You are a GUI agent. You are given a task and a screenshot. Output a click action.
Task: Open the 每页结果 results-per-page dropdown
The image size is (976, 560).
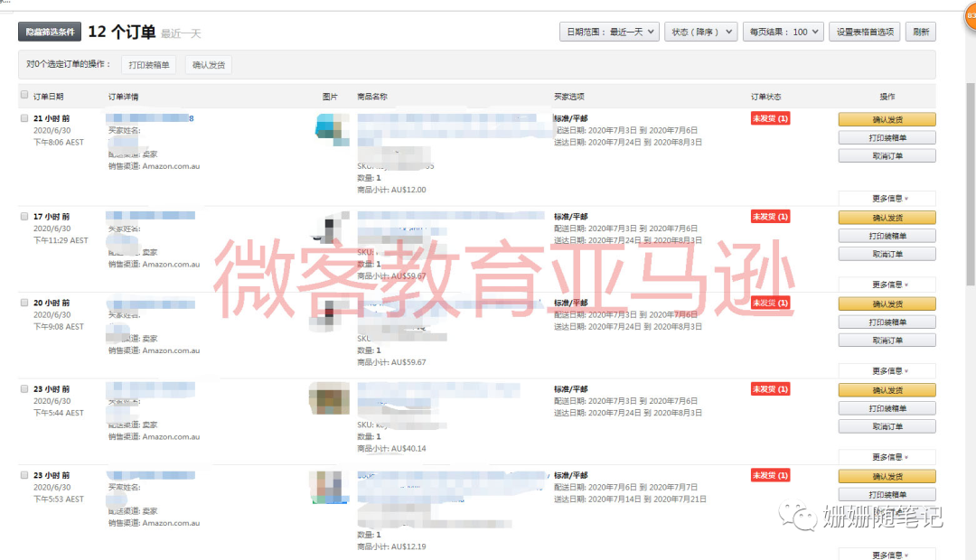pyautogui.click(x=782, y=33)
